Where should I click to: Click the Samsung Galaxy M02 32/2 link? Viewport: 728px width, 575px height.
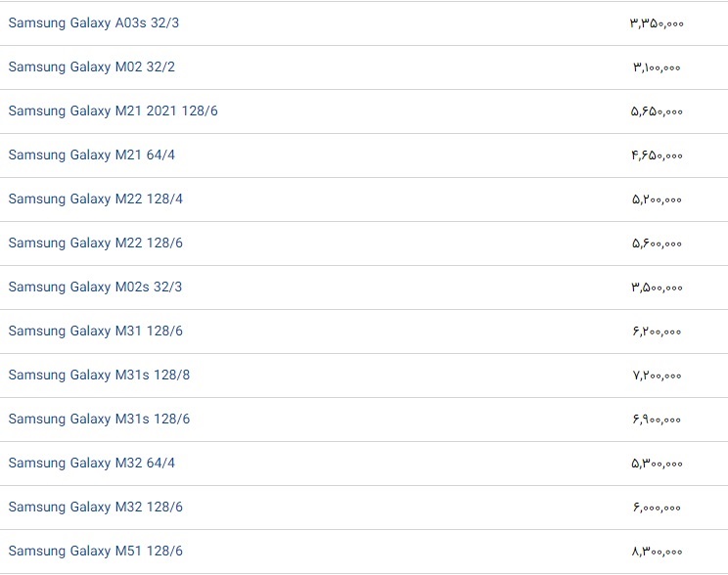(x=91, y=67)
